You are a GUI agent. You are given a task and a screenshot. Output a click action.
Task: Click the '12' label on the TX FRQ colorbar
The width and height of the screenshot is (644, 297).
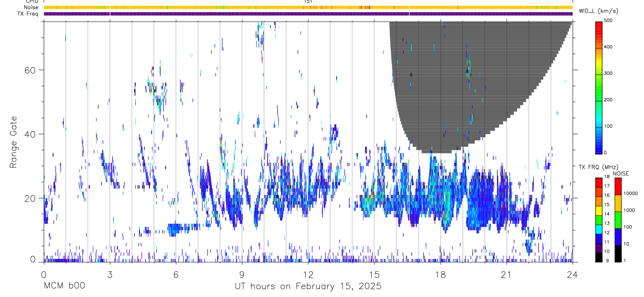point(607,232)
